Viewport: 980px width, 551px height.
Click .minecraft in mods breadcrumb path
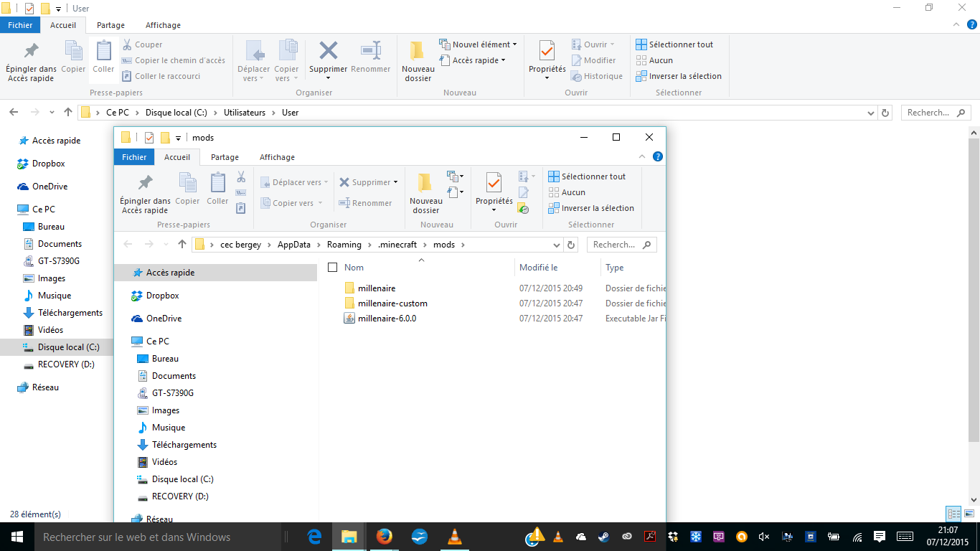pos(397,245)
